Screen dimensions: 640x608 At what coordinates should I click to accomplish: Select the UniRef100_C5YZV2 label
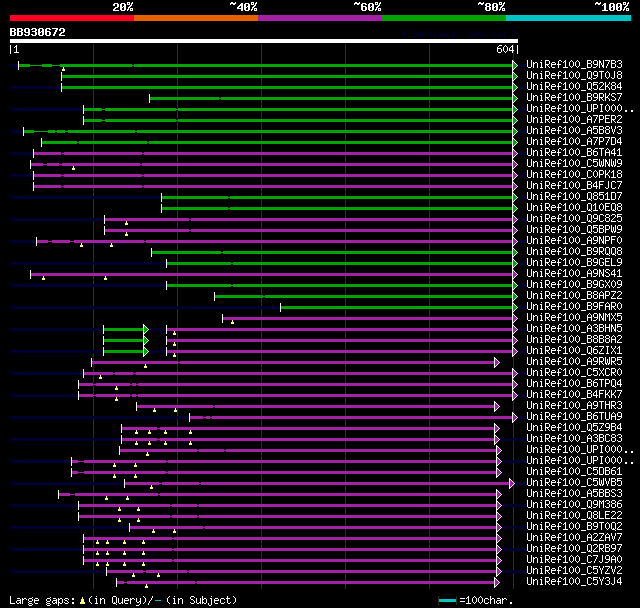[574, 571]
